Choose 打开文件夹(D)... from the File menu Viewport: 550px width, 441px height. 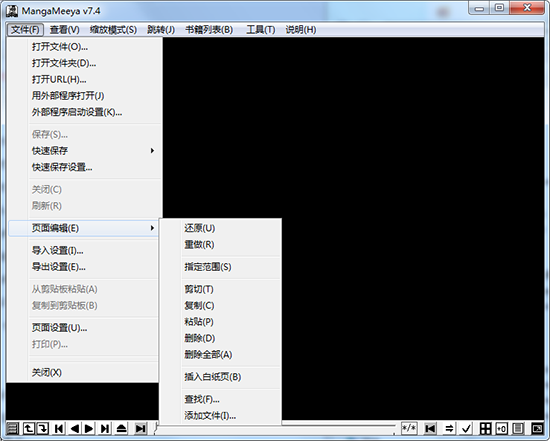tap(64, 63)
